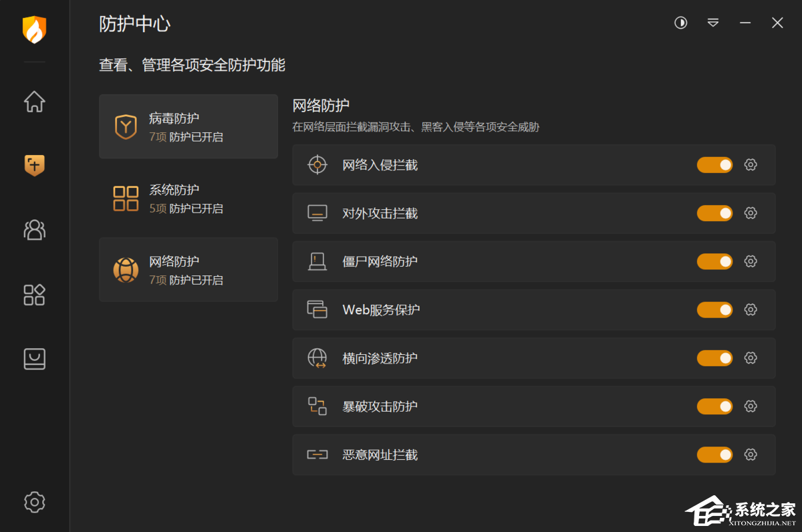Select the 系统防护 category

point(188,198)
